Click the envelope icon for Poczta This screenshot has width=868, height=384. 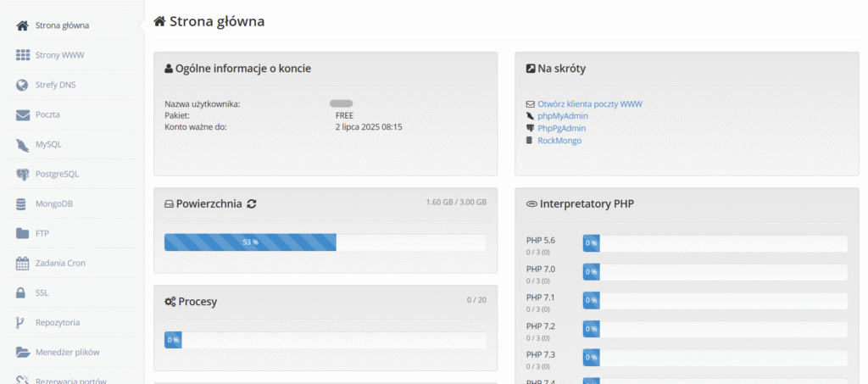pyautogui.click(x=22, y=115)
